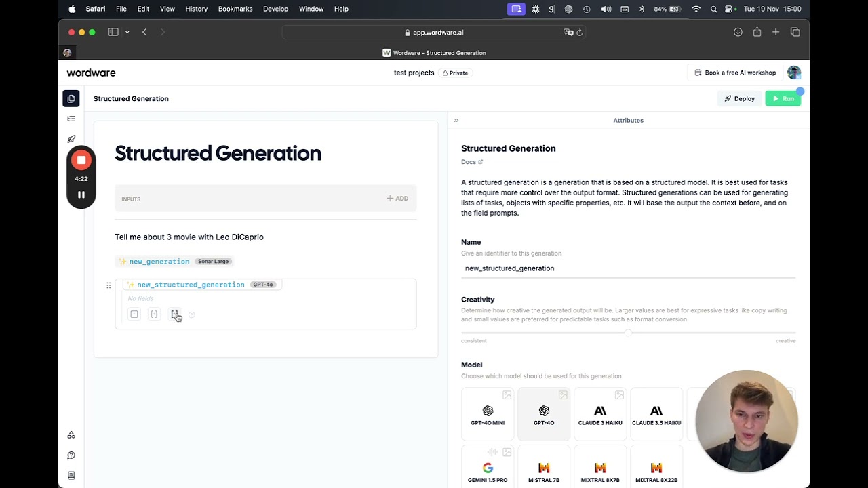Go back in Safari
Viewport: 868px width, 488px height.
coord(144,32)
